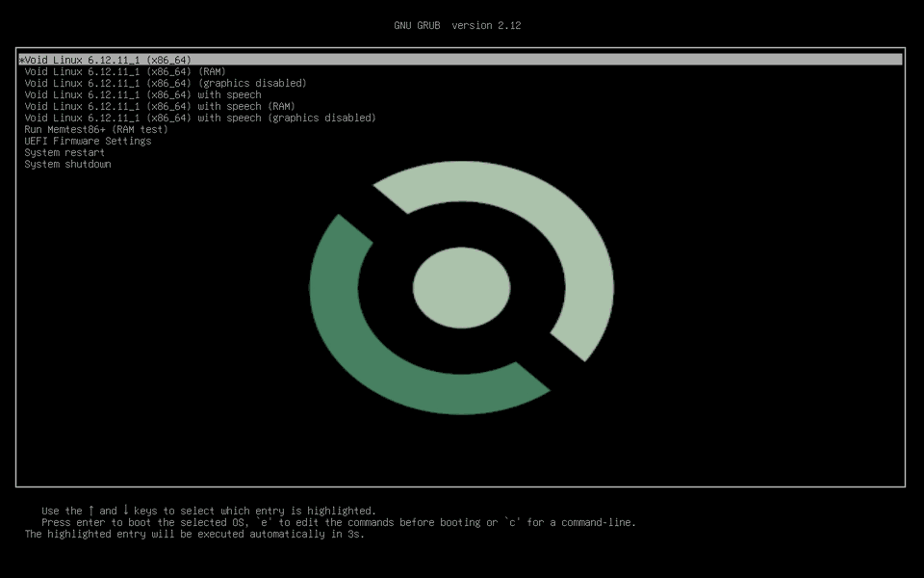Select Void Linux (x86_64) (graphics disabled) without speech
Viewport: 924px width, 578px height.
point(166,83)
